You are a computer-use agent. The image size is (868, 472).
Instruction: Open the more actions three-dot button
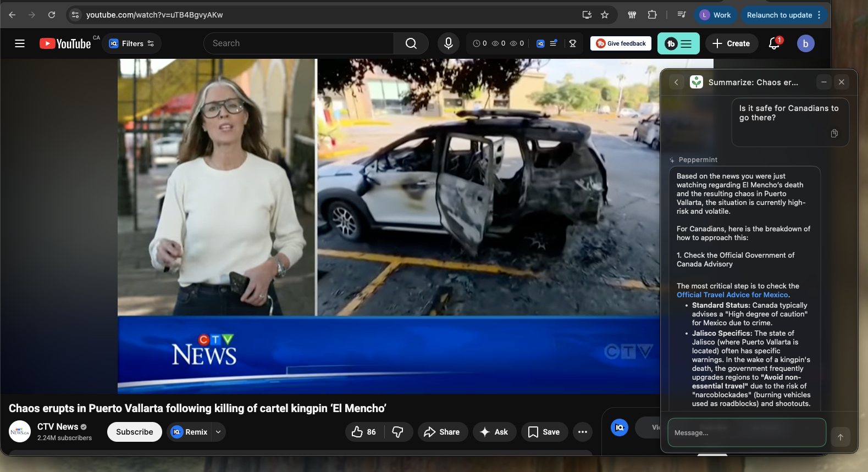coord(583,432)
